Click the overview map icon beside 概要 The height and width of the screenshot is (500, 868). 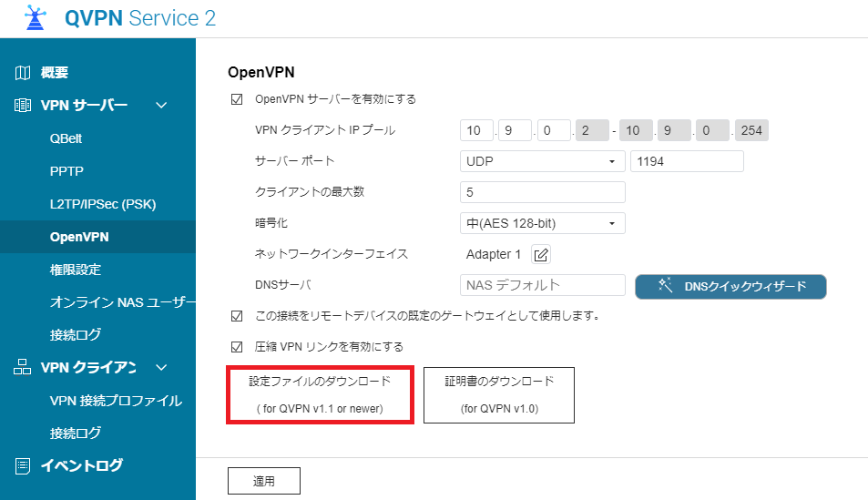[23, 73]
